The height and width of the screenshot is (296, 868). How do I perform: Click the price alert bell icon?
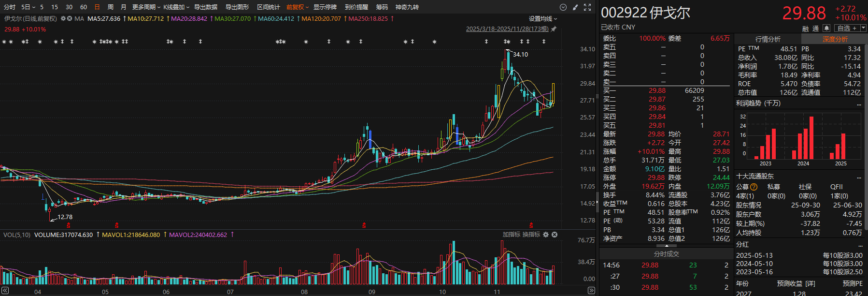pyautogui.click(x=826, y=28)
